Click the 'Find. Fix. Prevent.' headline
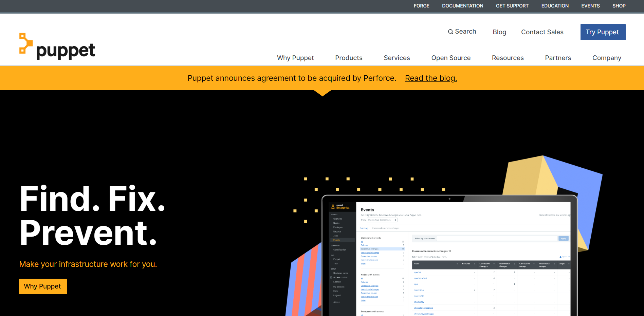This screenshot has height=316, width=644. pyautogui.click(x=92, y=216)
